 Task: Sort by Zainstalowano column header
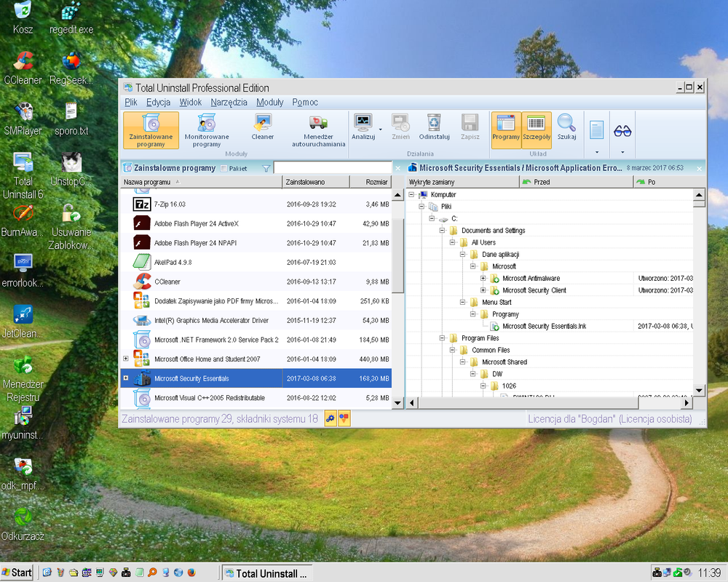point(316,182)
